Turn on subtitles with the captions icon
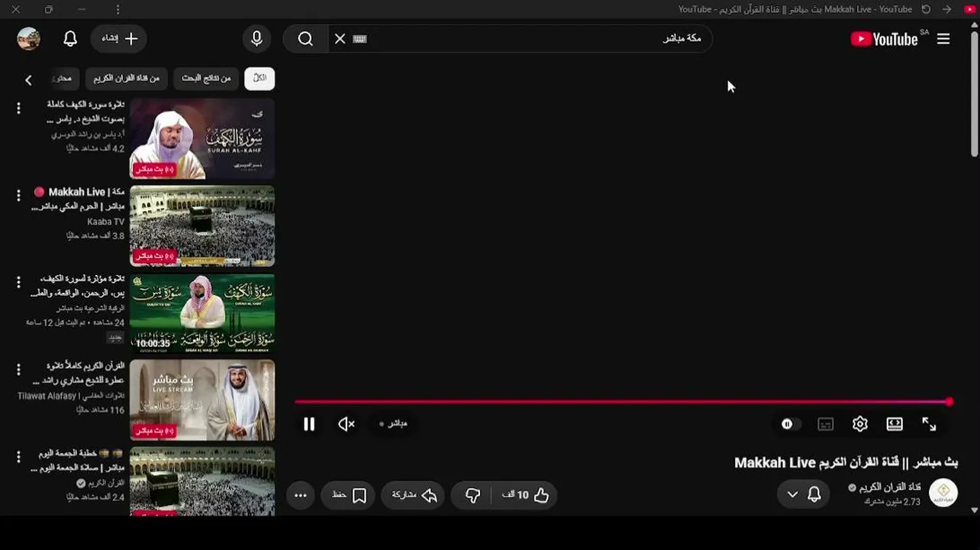The width and height of the screenshot is (980, 550). pyautogui.click(x=825, y=424)
